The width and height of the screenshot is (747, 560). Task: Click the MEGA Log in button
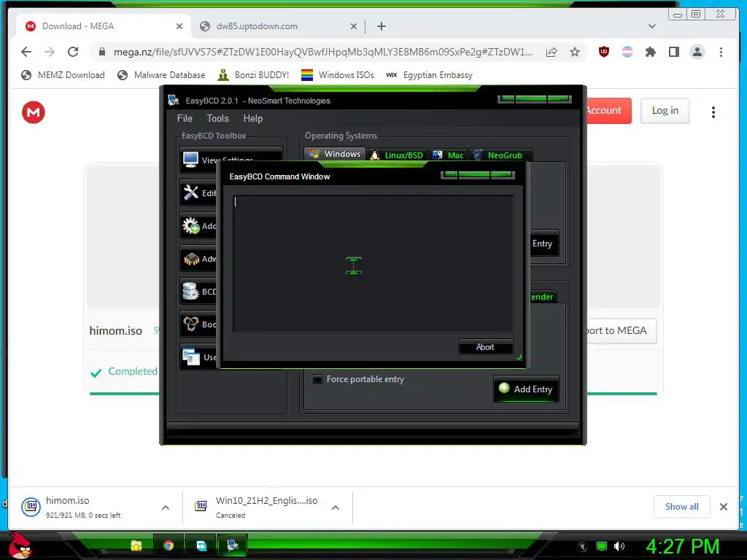tap(665, 111)
